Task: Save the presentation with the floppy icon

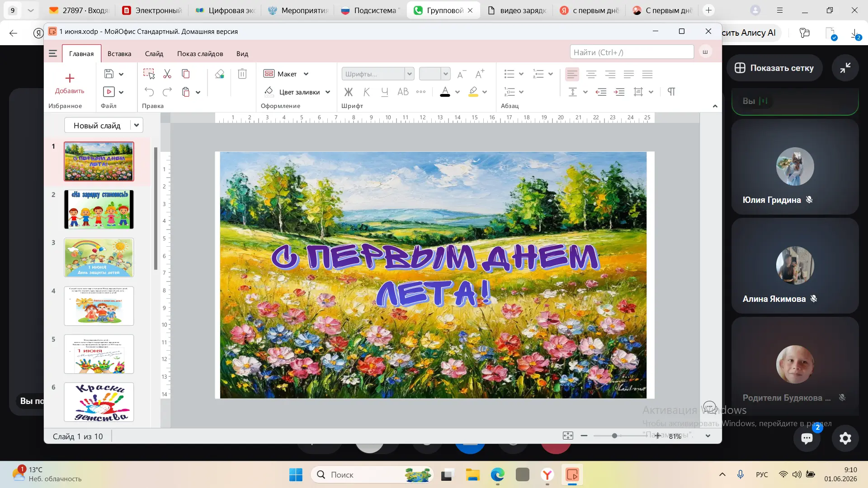Action: [x=109, y=74]
